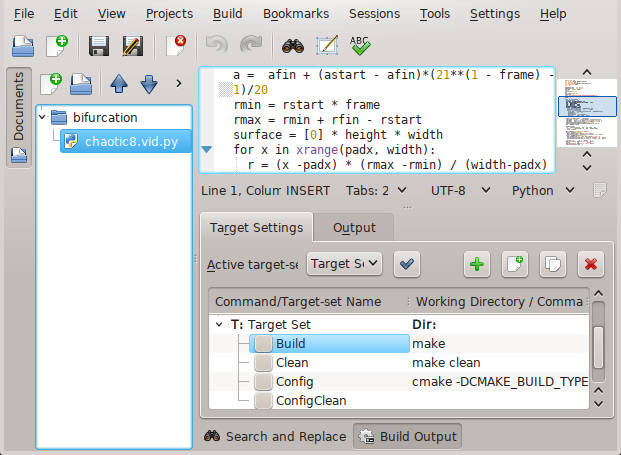Go to previous document with up arrow
The height and width of the screenshot is (455, 621).
point(117,83)
